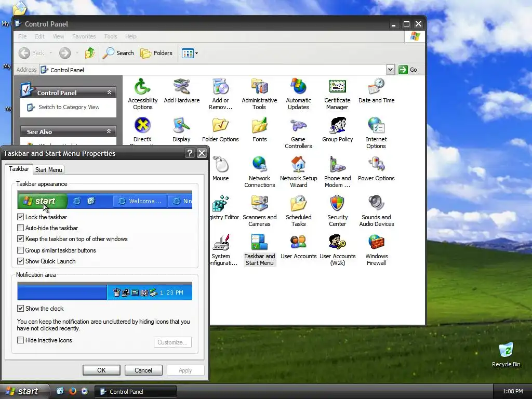The width and height of the screenshot is (532, 399).
Task: Select the Recycle Bin desktop icon
Action: click(506, 355)
